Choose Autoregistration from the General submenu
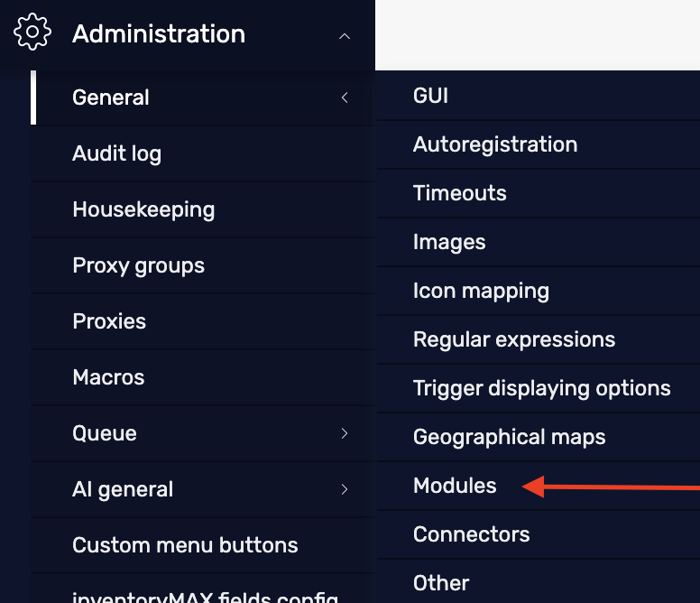Viewport: 700px width, 603px height. [494, 144]
